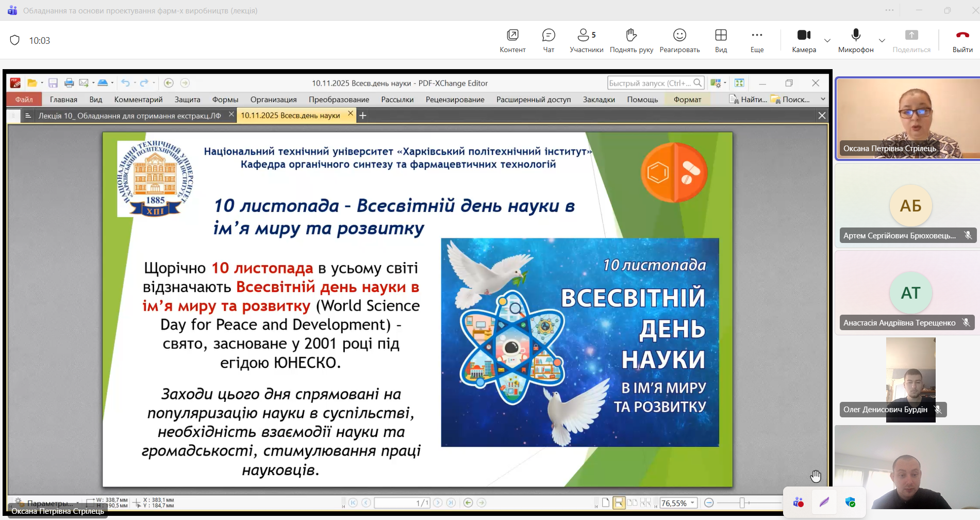Click the zoom slider in status bar
Image resolution: width=980 pixels, height=520 pixels.
click(x=742, y=503)
